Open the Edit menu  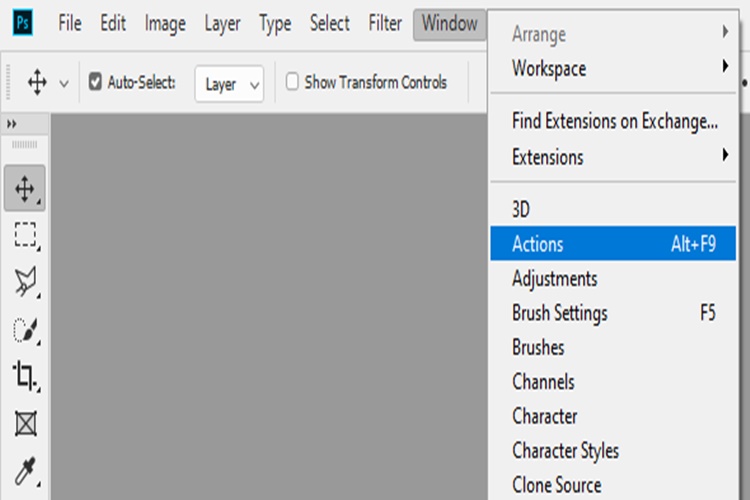(113, 23)
